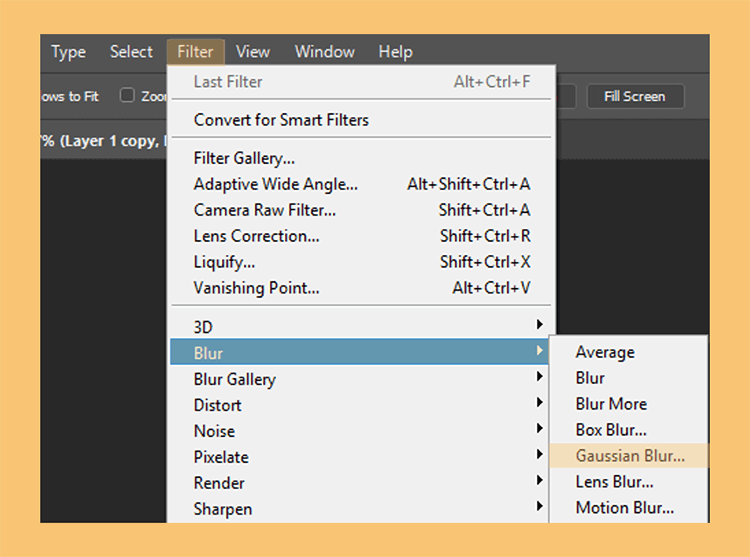Close the open Filter menu
This screenshot has height=557, width=750.
[195, 52]
